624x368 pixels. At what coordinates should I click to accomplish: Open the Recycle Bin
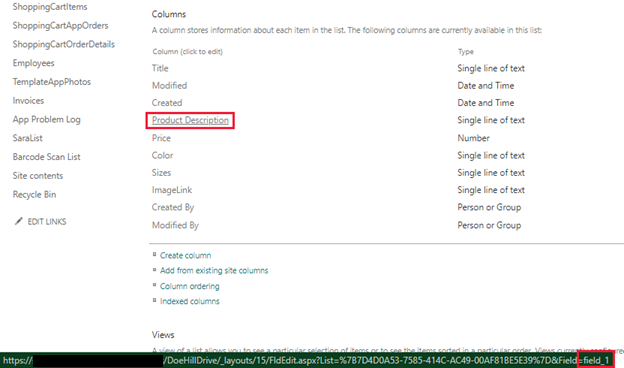(34, 194)
